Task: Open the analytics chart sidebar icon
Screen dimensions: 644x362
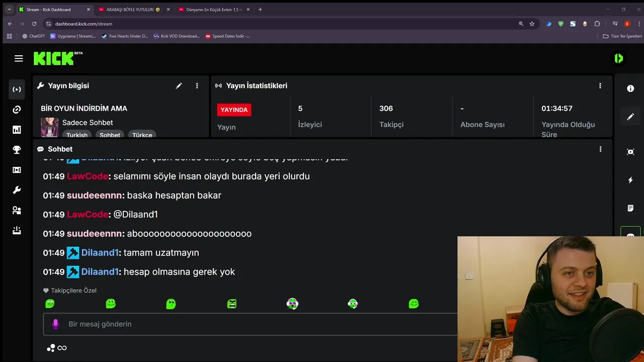Action: tap(17, 130)
